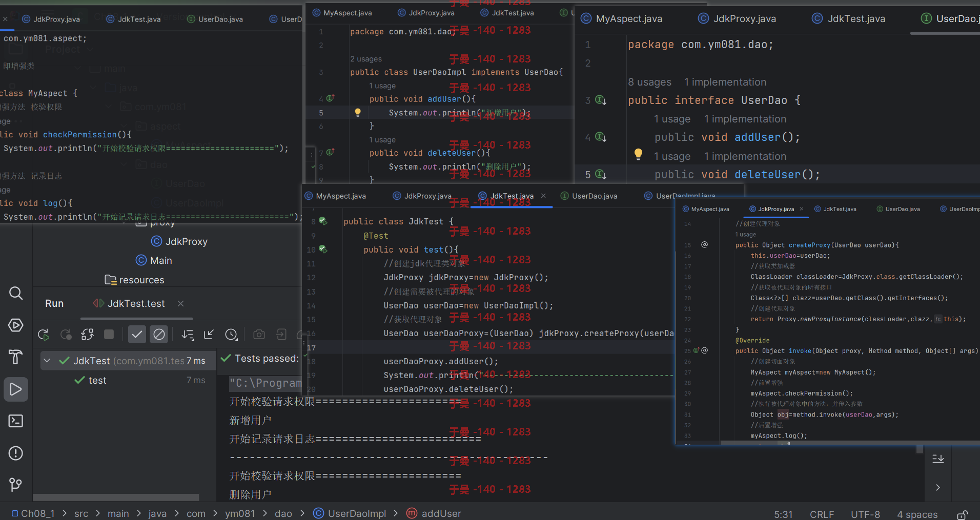The width and height of the screenshot is (980, 520).
Task: Click implemented-method gutter icon on line 25
Action: [x=697, y=350]
